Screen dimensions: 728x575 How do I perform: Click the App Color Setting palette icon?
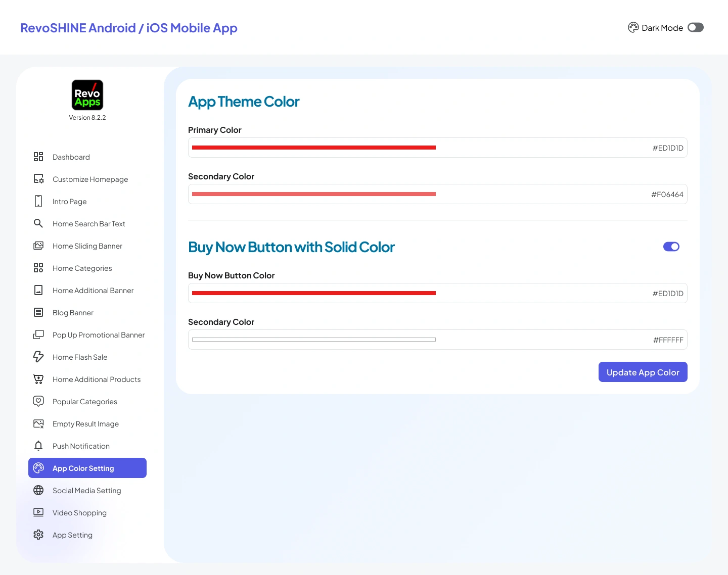tap(38, 468)
